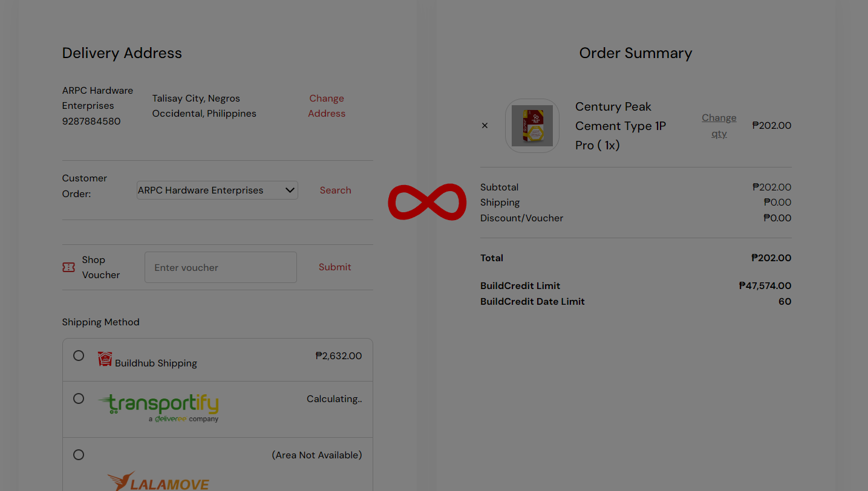Click the Shop Voucher ticket icon
Screen dimensions: 868x491
(69, 267)
